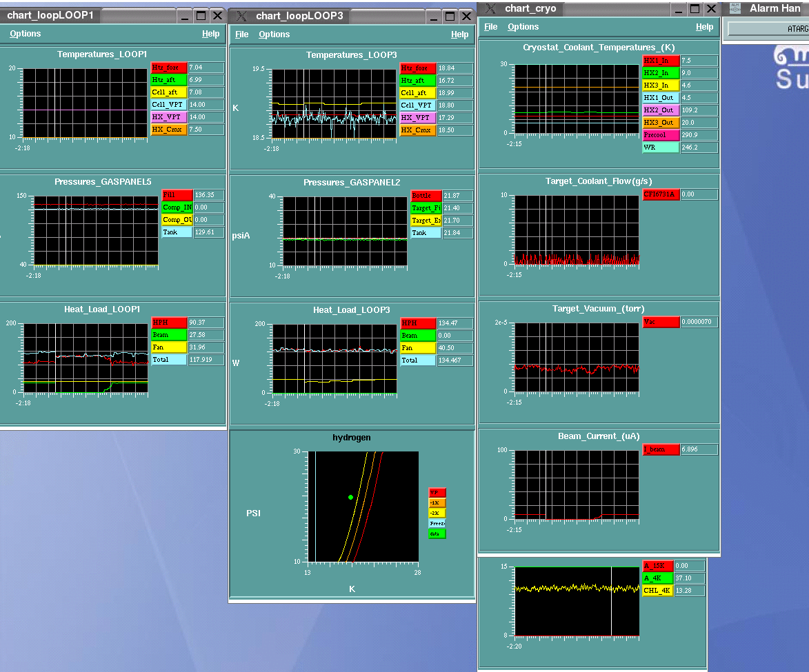Viewport: 809px width, 672px height.
Task: Select Htr_aft legend in Temperatures_LOOP1
Action: coord(169,80)
